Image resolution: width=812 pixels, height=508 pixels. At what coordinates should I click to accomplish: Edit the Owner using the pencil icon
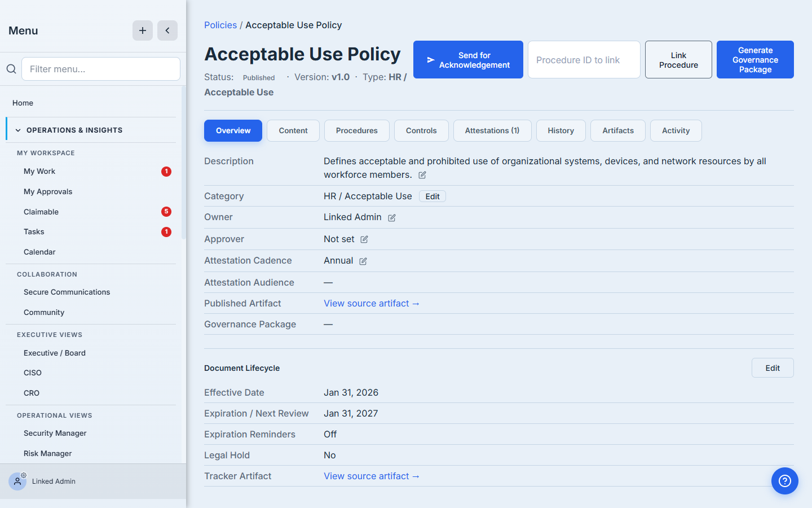point(392,218)
